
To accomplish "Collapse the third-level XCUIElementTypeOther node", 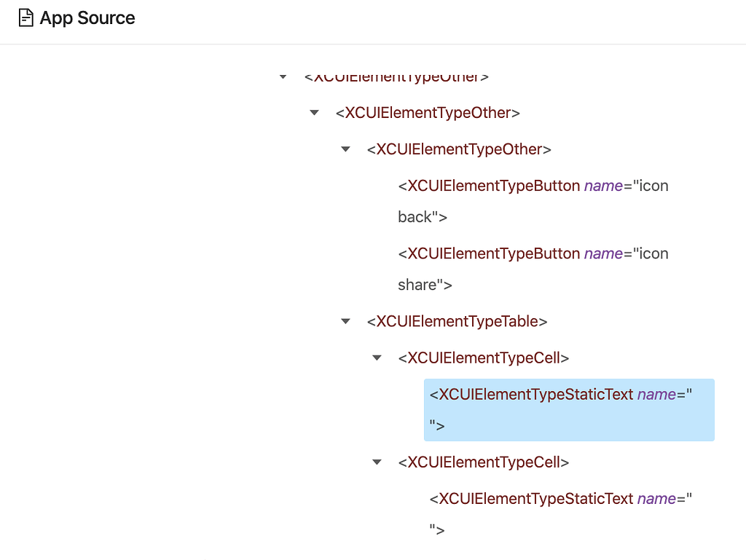I will 345,149.
